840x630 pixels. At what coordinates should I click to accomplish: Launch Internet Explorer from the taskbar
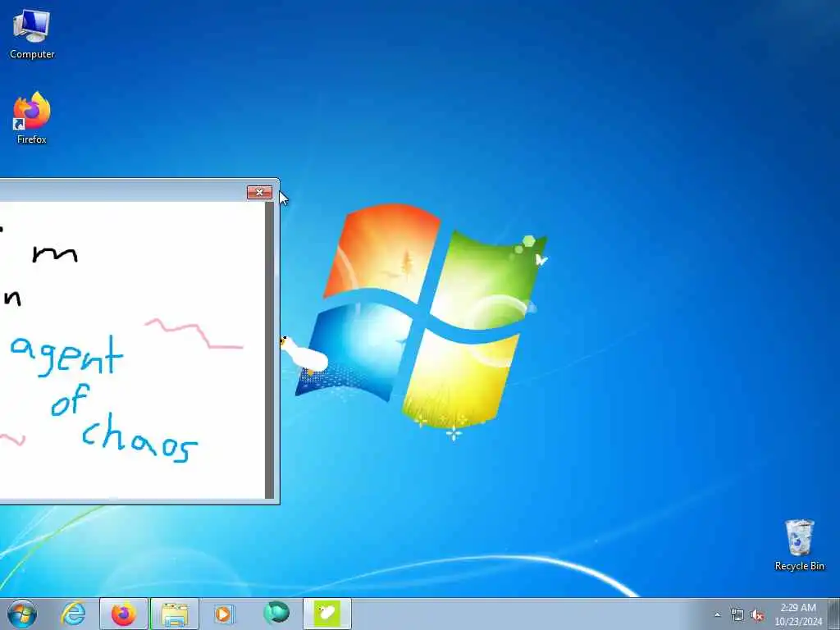[73, 614]
